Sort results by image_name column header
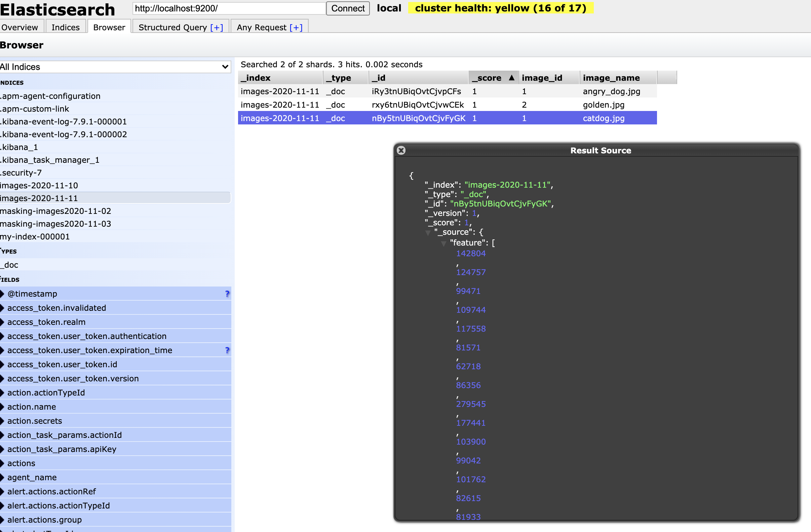The width and height of the screenshot is (811, 532). [x=611, y=78]
